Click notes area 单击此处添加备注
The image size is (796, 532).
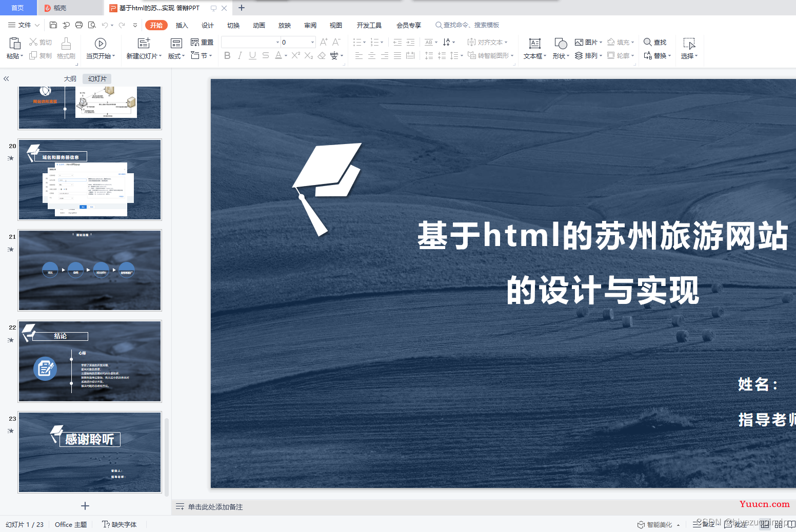pos(215,507)
